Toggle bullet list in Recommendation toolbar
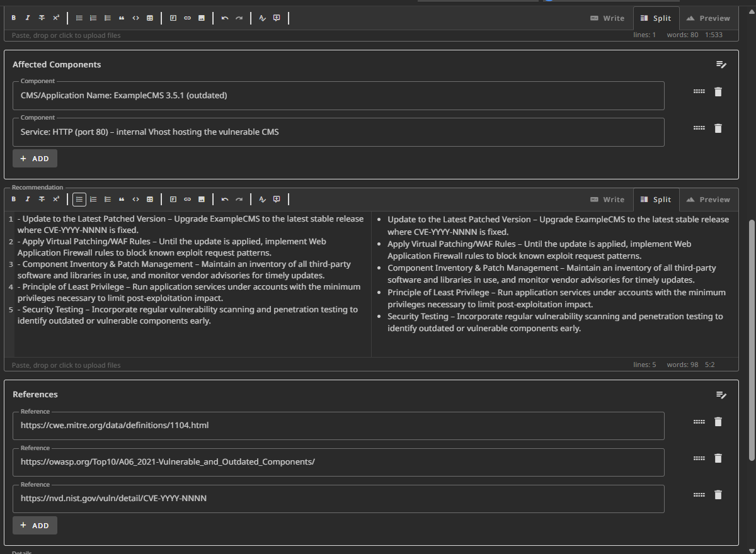 [x=79, y=200]
